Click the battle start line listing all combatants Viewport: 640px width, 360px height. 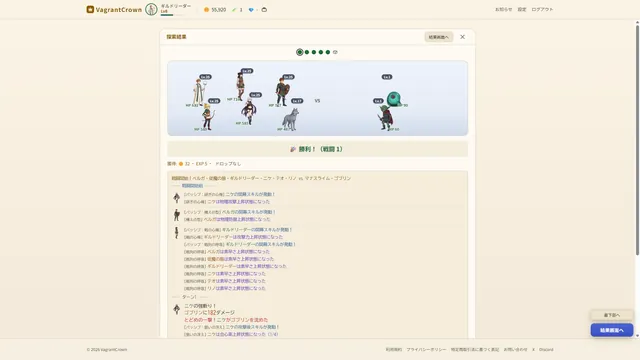pyautogui.click(x=261, y=178)
